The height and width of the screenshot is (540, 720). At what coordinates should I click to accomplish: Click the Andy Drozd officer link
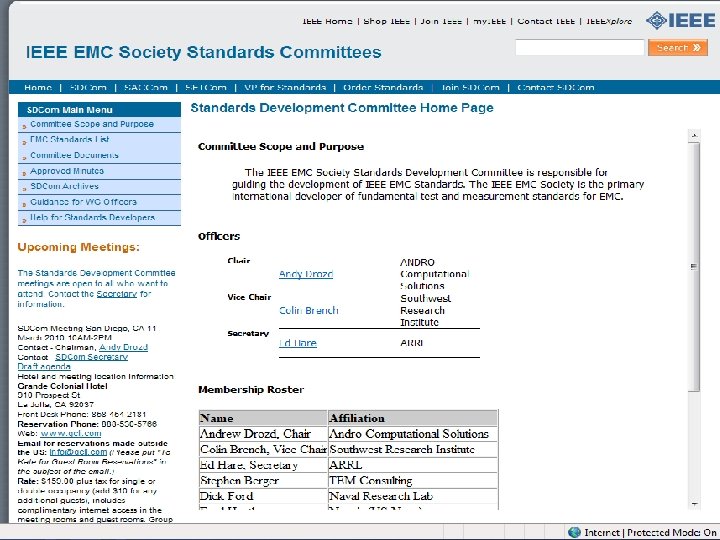click(x=306, y=274)
